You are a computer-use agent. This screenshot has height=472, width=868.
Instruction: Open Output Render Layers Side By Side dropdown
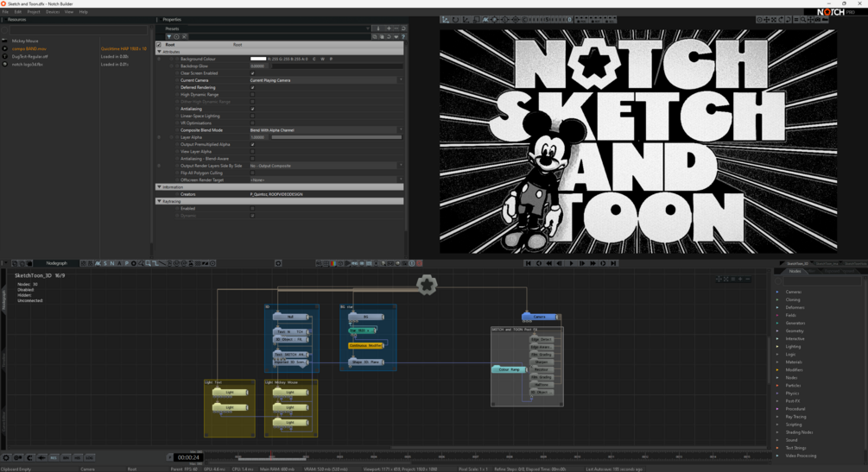pos(326,166)
